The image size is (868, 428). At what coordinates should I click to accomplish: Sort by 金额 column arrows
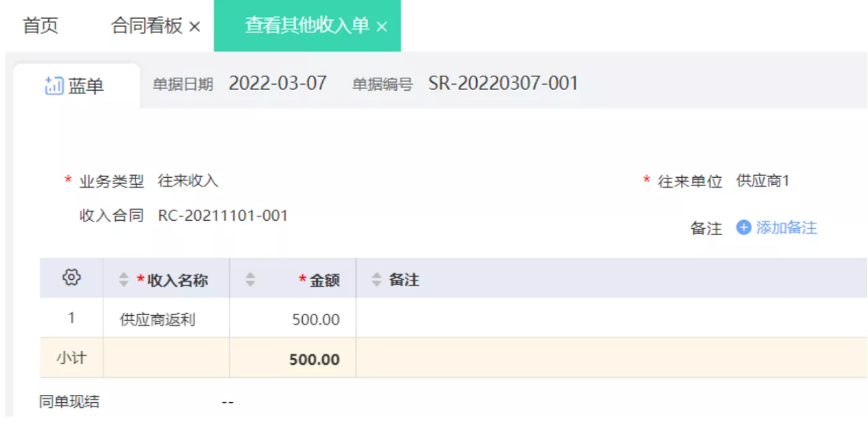click(250, 280)
